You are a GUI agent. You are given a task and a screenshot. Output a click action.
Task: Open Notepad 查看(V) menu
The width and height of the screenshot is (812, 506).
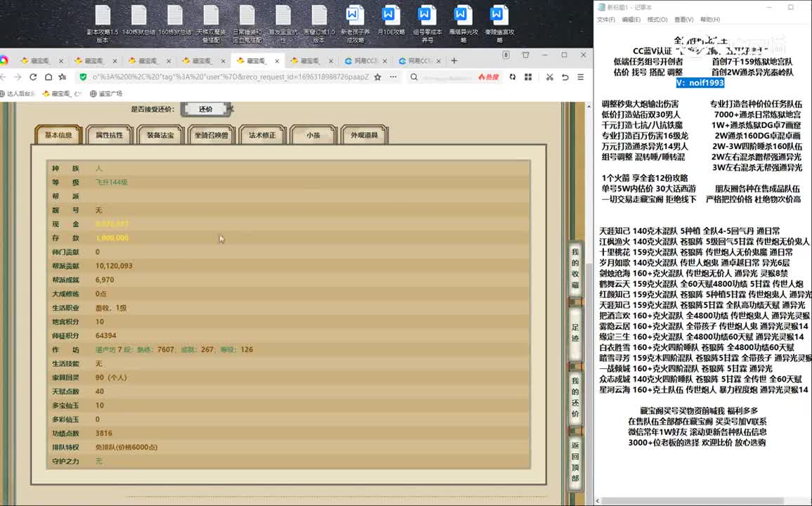point(683,20)
